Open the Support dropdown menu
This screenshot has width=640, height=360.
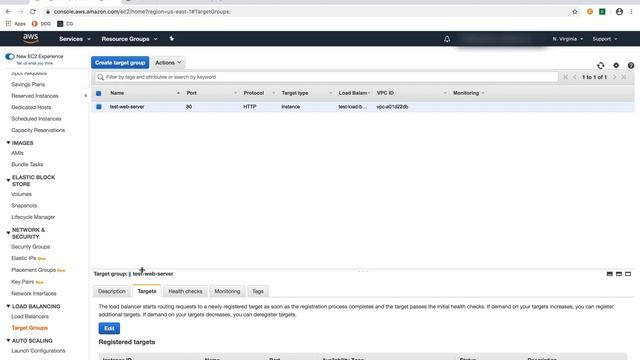click(x=604, y=39)
